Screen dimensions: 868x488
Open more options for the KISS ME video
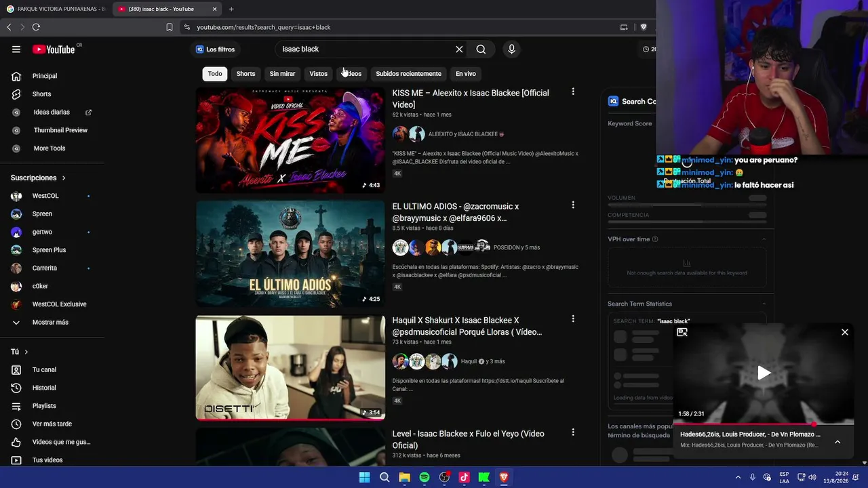[x=573, y=91]
